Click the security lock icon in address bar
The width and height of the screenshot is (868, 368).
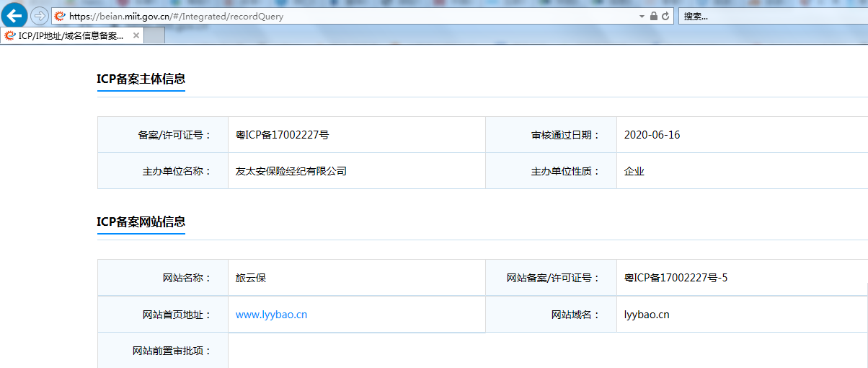point(654,16)
